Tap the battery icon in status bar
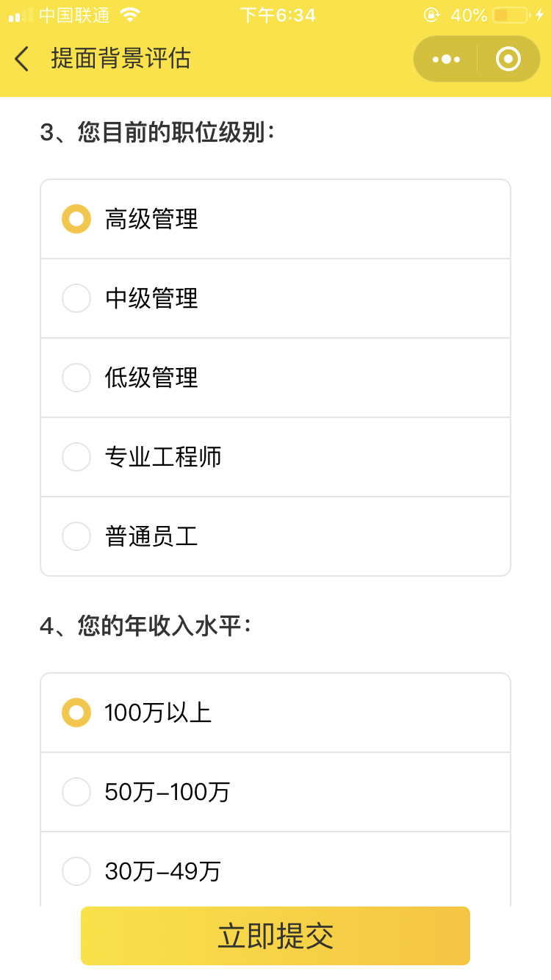551x980 pixels. coord(511,15)
